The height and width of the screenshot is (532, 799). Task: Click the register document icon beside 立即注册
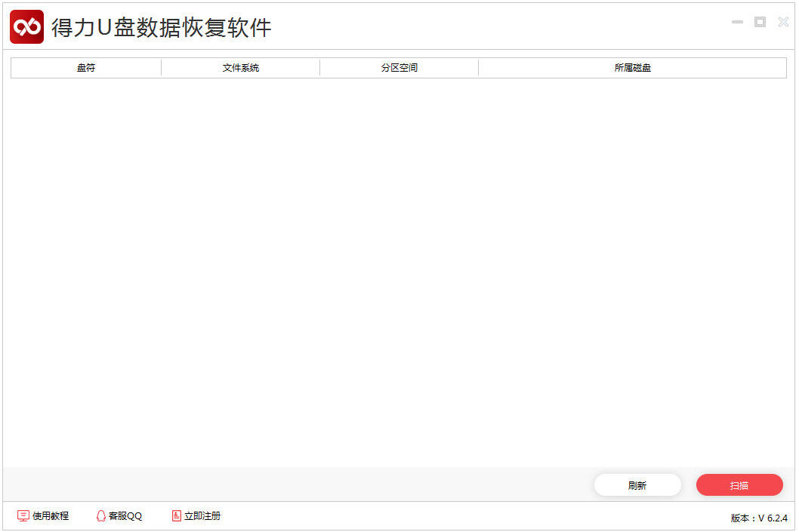(x=174, y=515)
